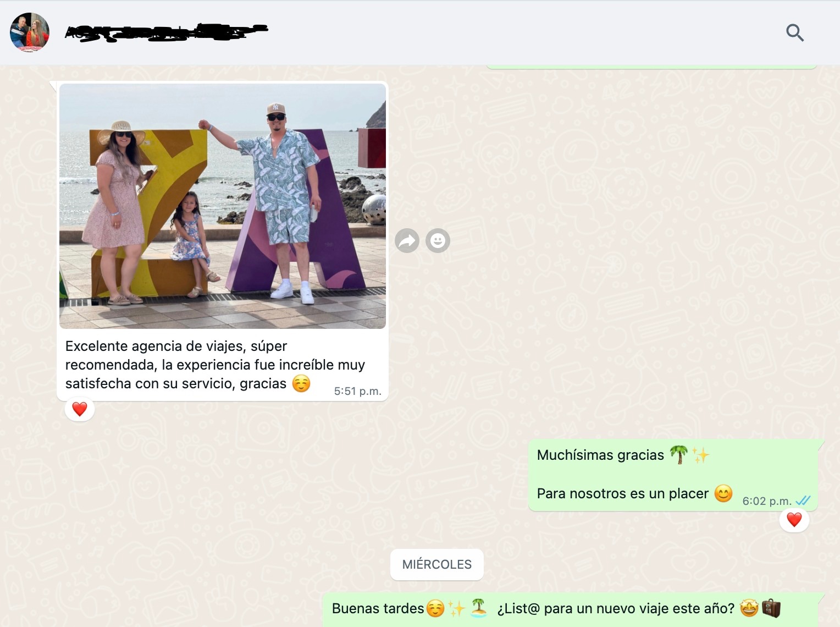The width and height of the screenshot is (840, 627).
Task: Open search in this conversation
Action: pyautogui.click(x=794, y=33)
